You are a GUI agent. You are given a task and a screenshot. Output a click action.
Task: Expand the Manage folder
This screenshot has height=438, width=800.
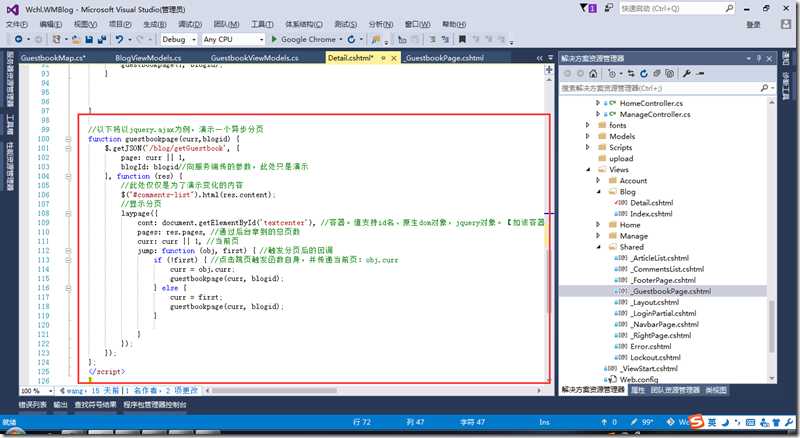[x=598, y=236]
